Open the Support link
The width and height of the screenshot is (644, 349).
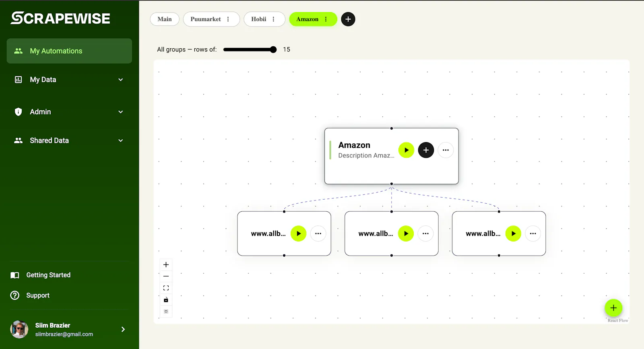click(x=38, y=295)
